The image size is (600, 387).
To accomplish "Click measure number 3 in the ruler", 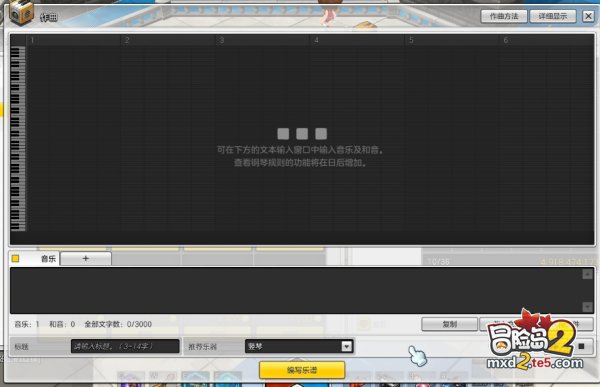I will click(x=222, y=40).
